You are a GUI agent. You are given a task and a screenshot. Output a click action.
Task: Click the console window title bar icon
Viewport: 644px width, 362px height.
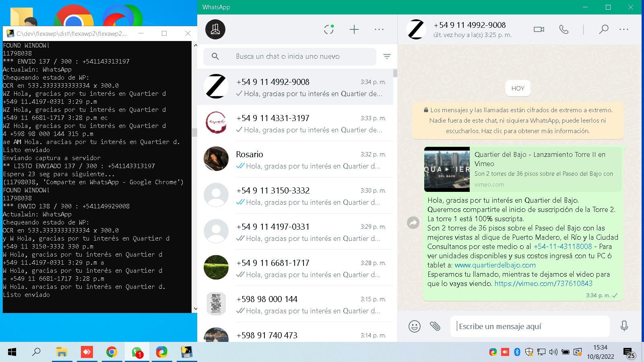(10, 33)
